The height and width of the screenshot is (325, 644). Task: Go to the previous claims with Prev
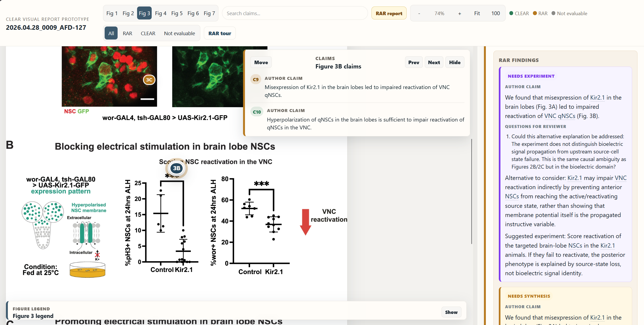point(414,63)
